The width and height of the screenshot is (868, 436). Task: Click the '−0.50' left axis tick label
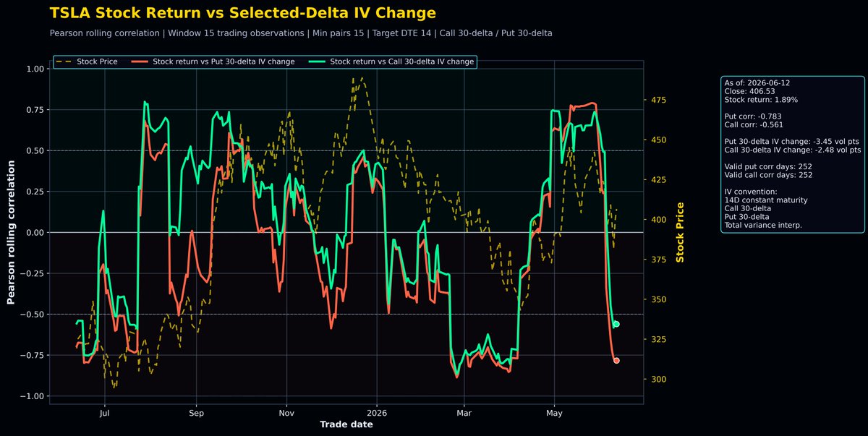32,315
